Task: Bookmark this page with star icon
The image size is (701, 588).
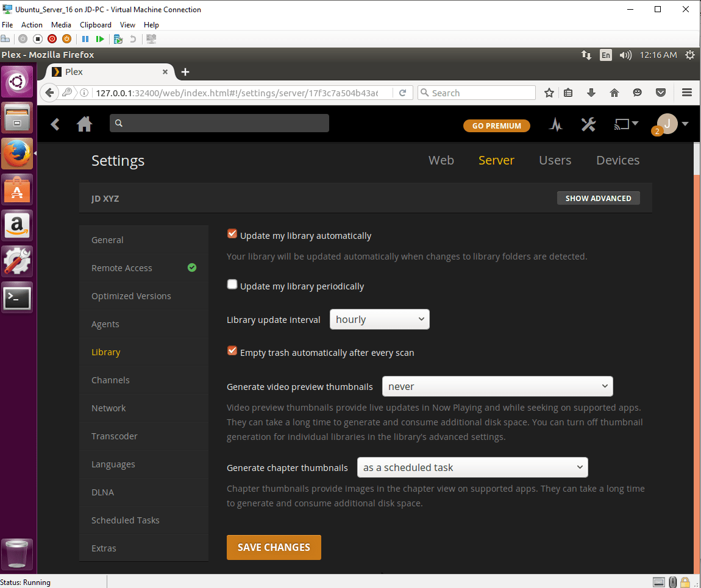Action: pos(549,93)
